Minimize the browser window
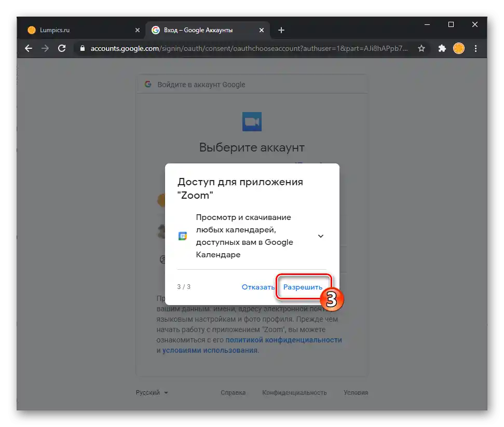Viewport: 504px width, 427px height. (x=427, y=25)
